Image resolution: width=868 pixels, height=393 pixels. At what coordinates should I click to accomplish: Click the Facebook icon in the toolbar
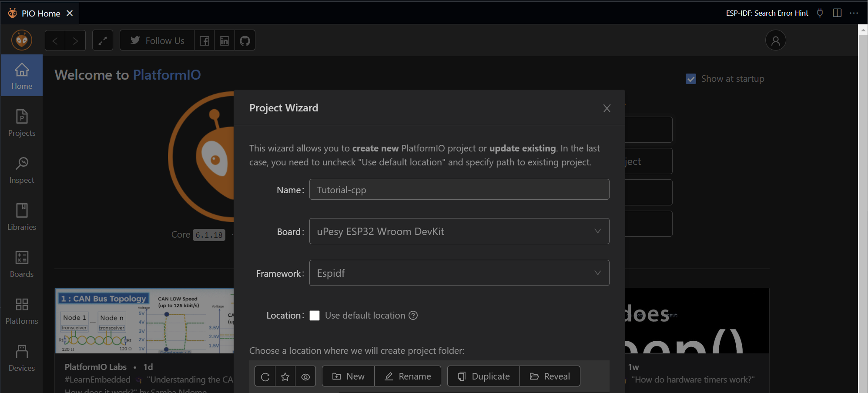coord(204,41)
